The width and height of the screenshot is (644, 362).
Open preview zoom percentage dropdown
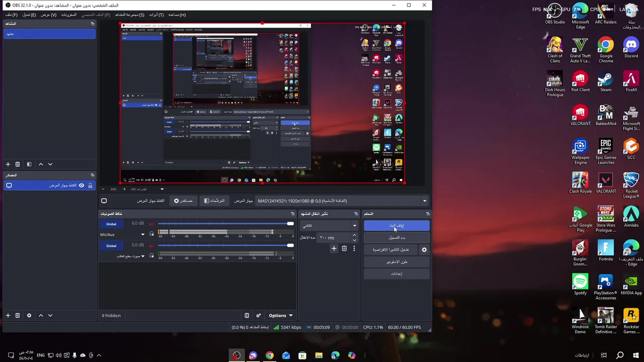click(x=162, y=190)
